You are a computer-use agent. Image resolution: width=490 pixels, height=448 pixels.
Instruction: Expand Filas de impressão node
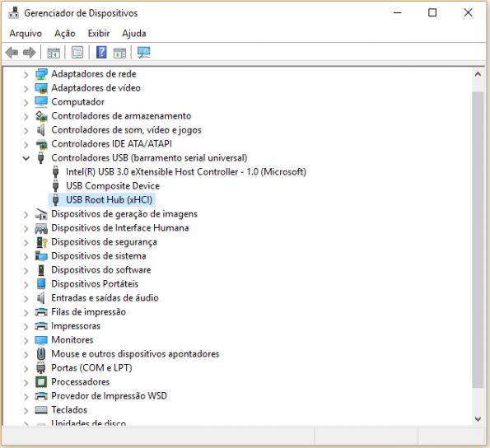point(26,312)
